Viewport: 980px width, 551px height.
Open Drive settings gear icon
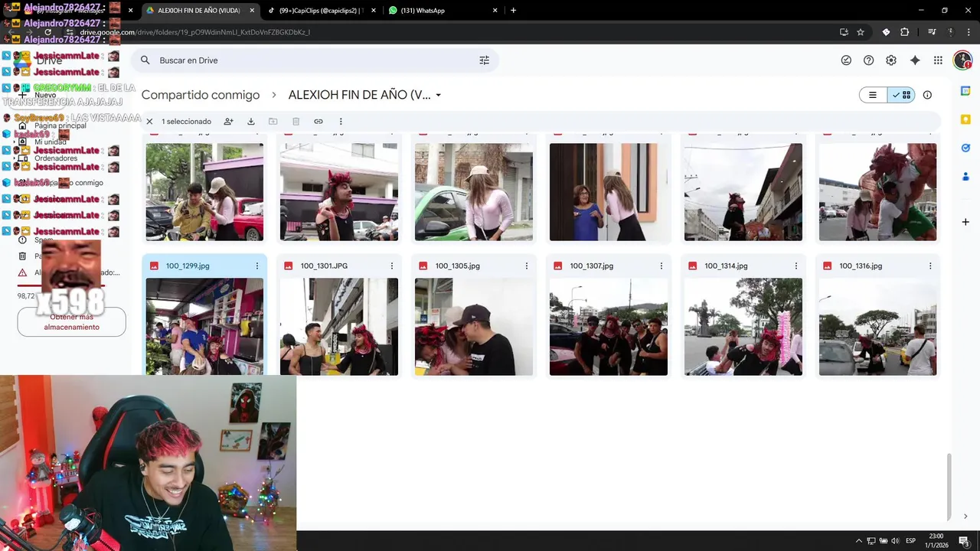891,60
